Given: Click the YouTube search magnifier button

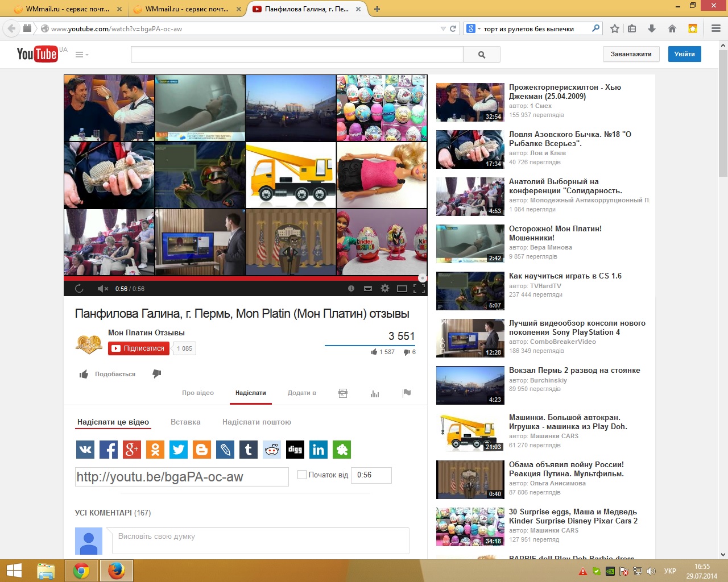Looking at the screenshot, I should click(482, 55).
